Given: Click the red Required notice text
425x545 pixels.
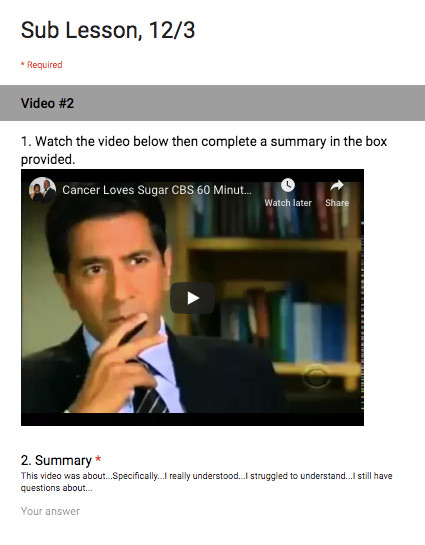Looking at the screenshot, I should [41, 65].
